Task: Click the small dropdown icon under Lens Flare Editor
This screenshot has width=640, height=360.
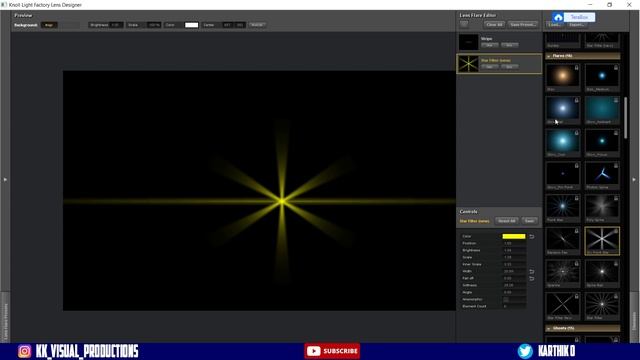Action: pyautogui.click(x=464, y=24)
